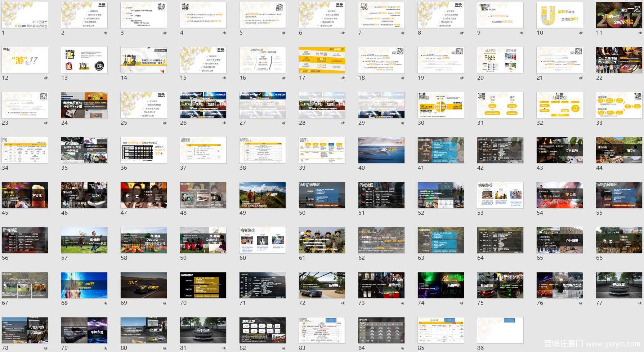Select slide 11 thumbnail showing 2017
644x352 pixels.
pyautogui.click(x=619, y=15)
